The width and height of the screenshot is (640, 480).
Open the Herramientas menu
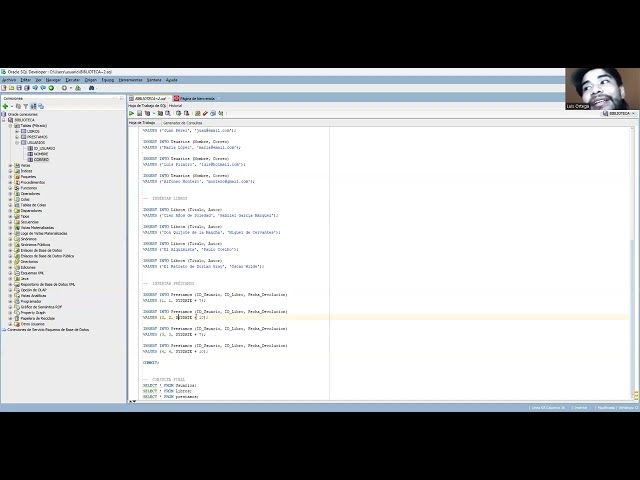click(x=131, y=80)
